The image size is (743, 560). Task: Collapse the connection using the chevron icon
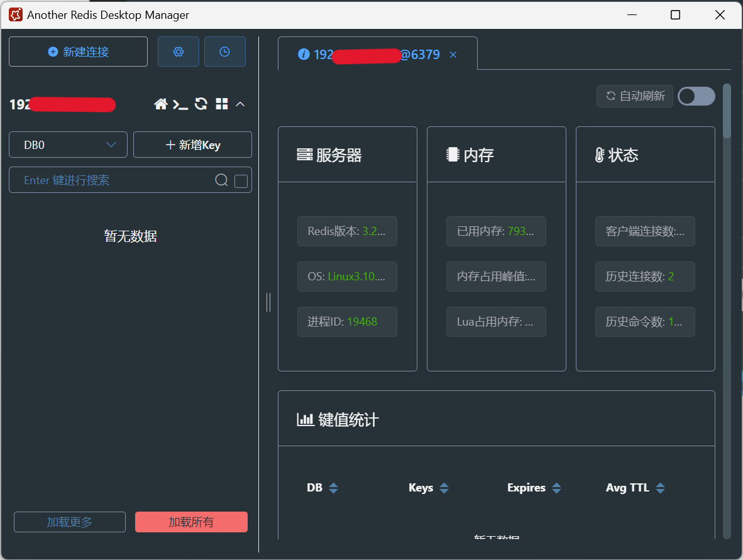coord(239,104)
